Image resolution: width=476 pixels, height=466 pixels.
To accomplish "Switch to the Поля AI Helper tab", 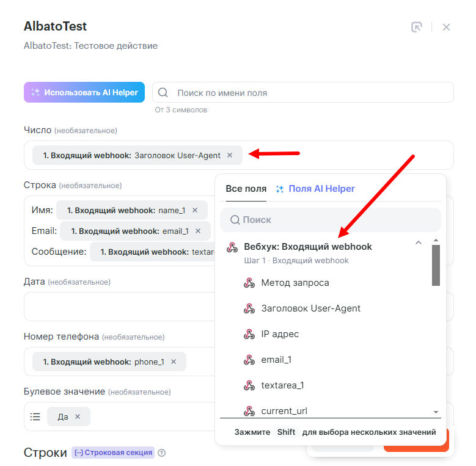I will point(315,189).
